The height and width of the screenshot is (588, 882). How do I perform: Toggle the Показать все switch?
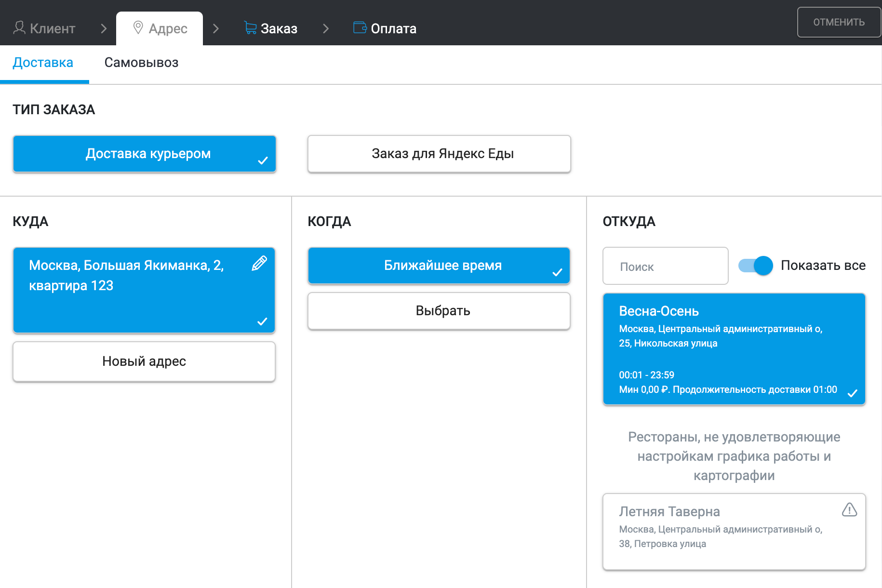[755, 266]
